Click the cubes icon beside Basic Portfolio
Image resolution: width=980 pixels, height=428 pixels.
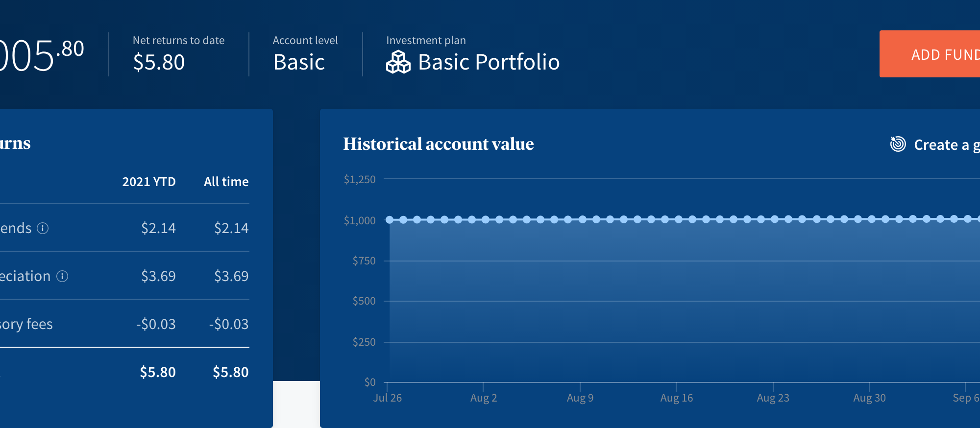(398, 62)
